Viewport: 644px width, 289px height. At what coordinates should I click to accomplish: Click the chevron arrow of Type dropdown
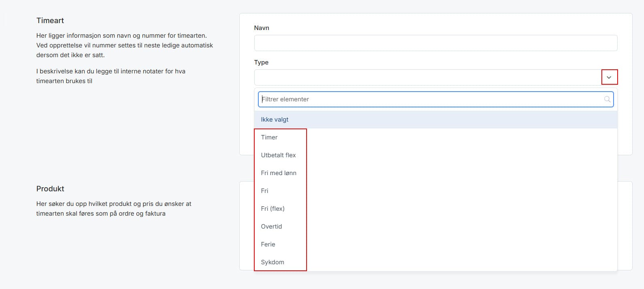click(x=609, y=77)
